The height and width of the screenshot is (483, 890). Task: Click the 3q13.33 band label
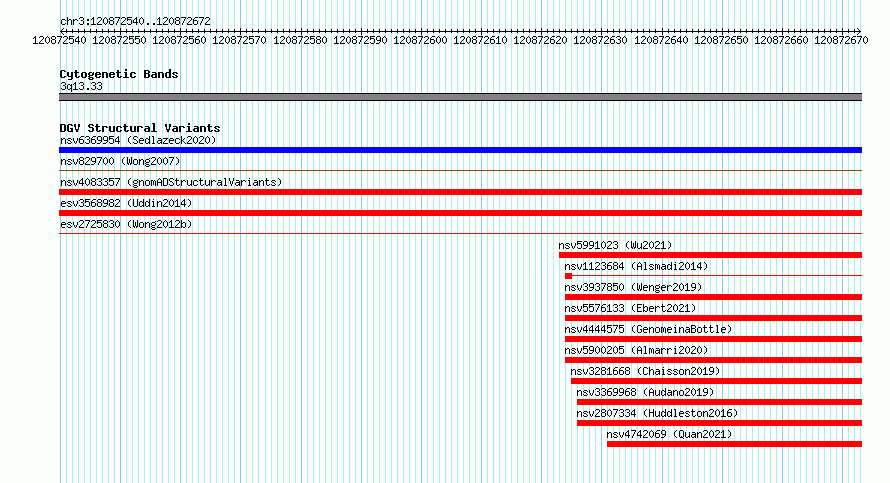[x=81, y=86]
